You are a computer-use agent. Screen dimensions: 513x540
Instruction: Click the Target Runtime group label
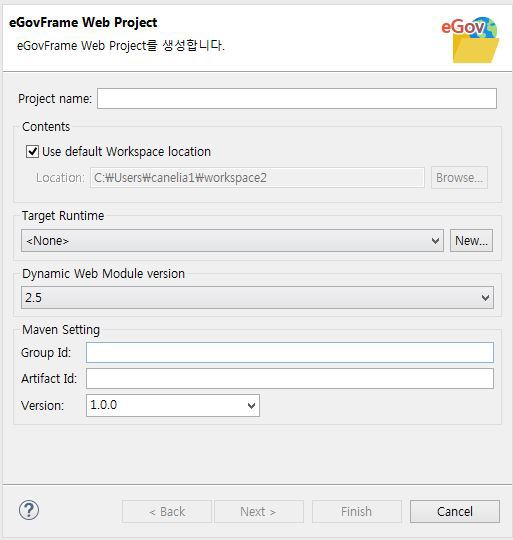(63, 216)
